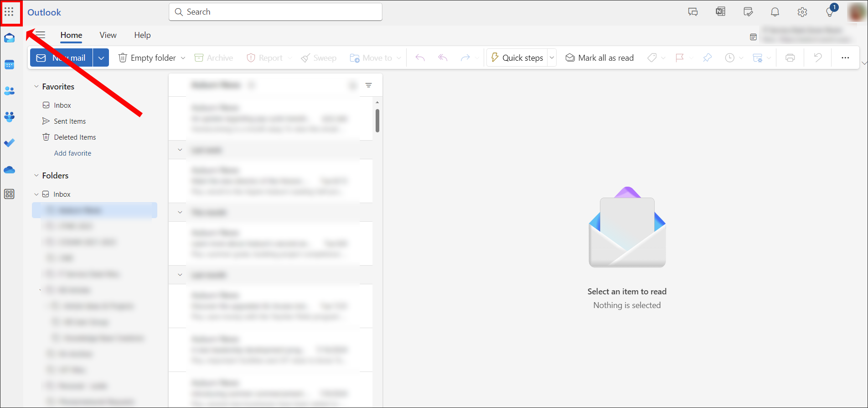The height and width of the screenshot is (408, 868).
Task: Open the People app in sidebar
Action: pos(9,91)
